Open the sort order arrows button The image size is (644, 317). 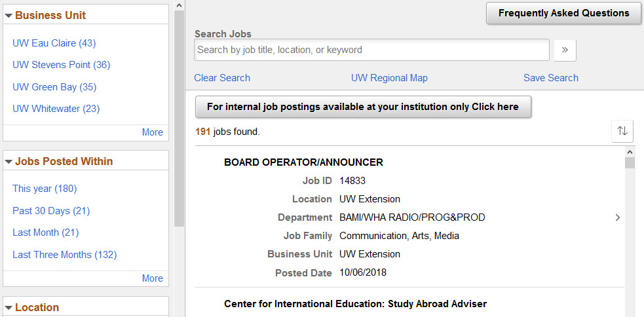click(622, 131)
